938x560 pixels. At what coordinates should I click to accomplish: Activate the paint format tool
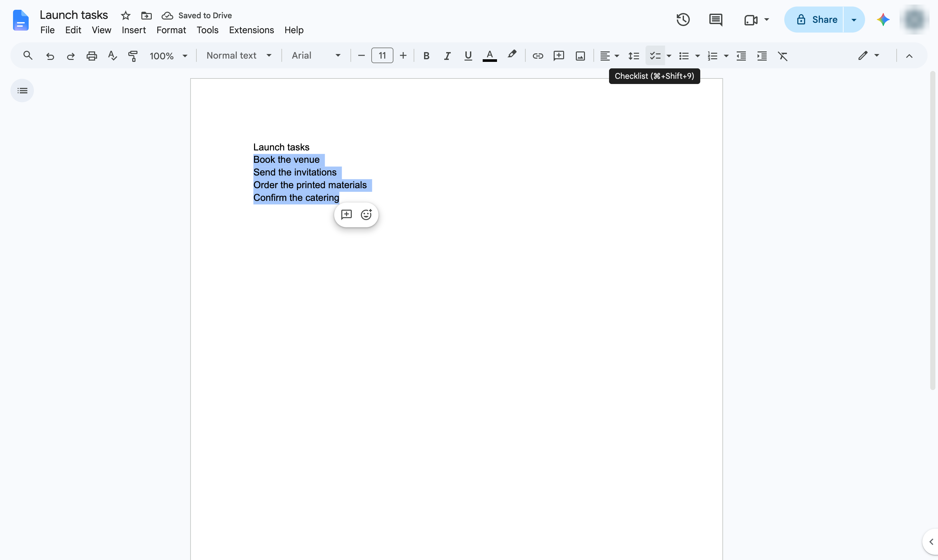tap(133, 56)
